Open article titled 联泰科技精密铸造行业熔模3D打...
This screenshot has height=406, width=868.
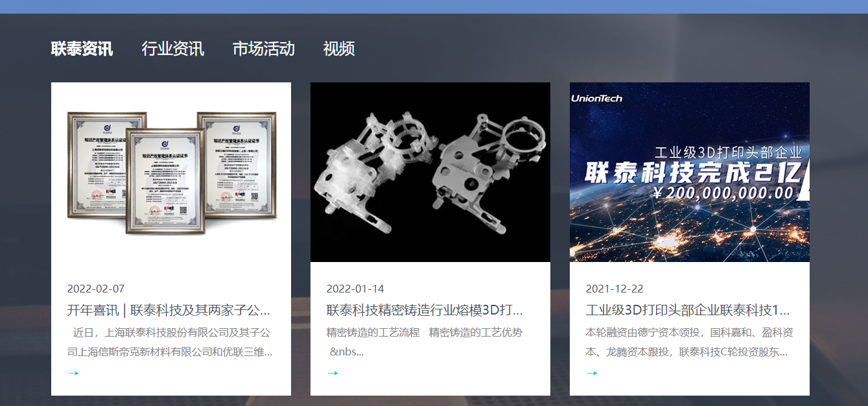tap(425, 310)
